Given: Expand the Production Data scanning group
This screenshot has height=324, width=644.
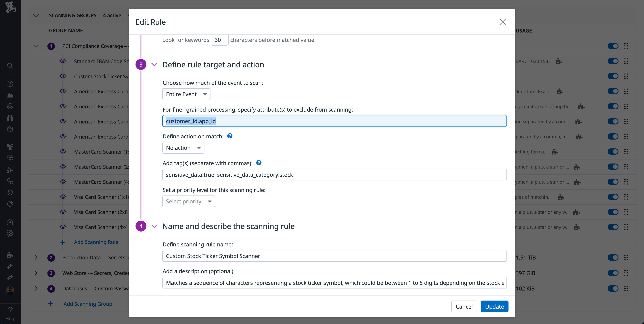Looking at the screenshot, I should coord(36,257).
